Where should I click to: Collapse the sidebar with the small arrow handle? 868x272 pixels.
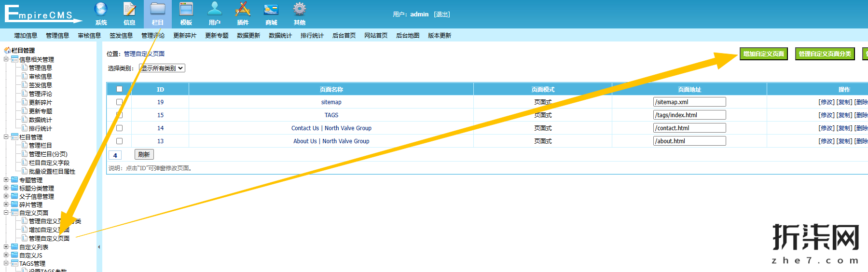coord(99,247)
